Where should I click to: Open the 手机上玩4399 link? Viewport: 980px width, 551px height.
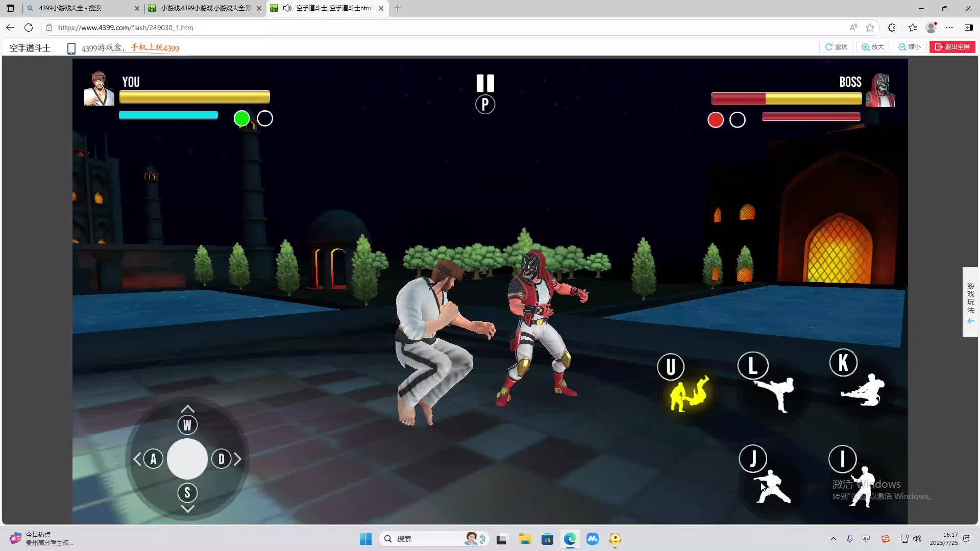click(x=155, y=47)
